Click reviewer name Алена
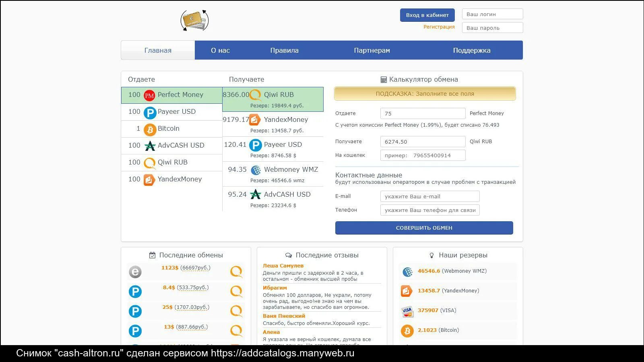Screen dimensions: 644x362 point(271,332)
